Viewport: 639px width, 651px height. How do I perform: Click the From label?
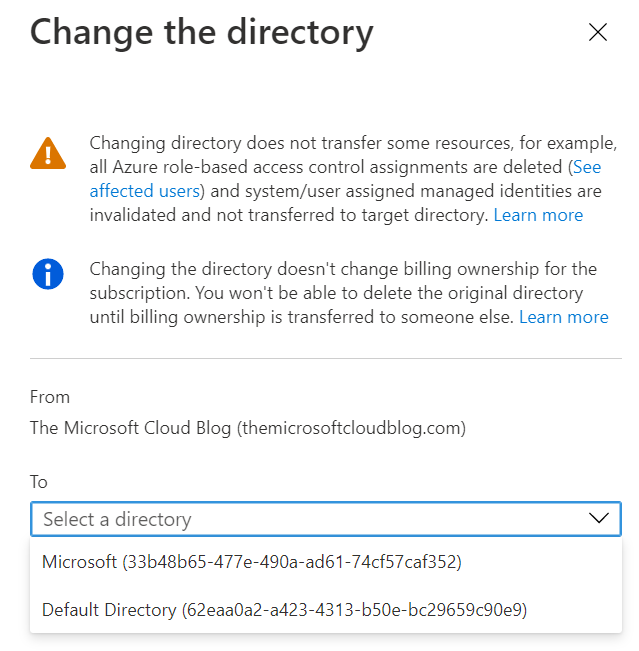click(50, 397)
